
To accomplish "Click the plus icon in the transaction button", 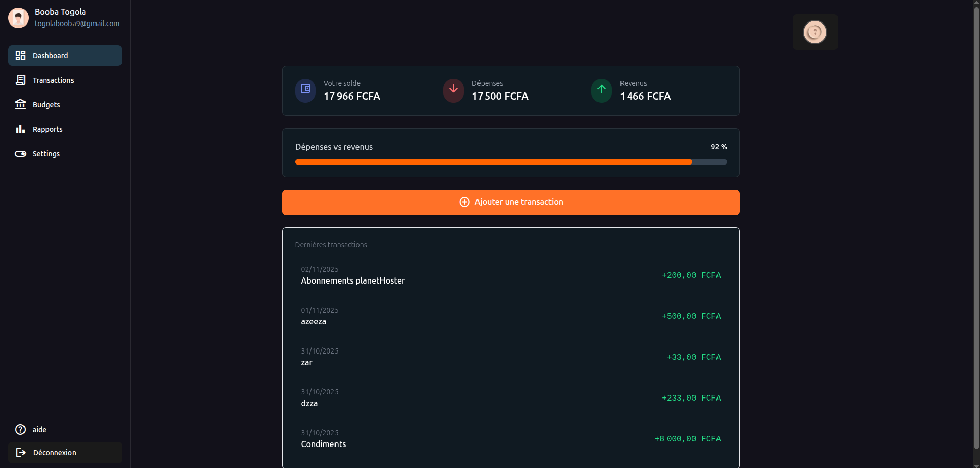I will [464, 202].
